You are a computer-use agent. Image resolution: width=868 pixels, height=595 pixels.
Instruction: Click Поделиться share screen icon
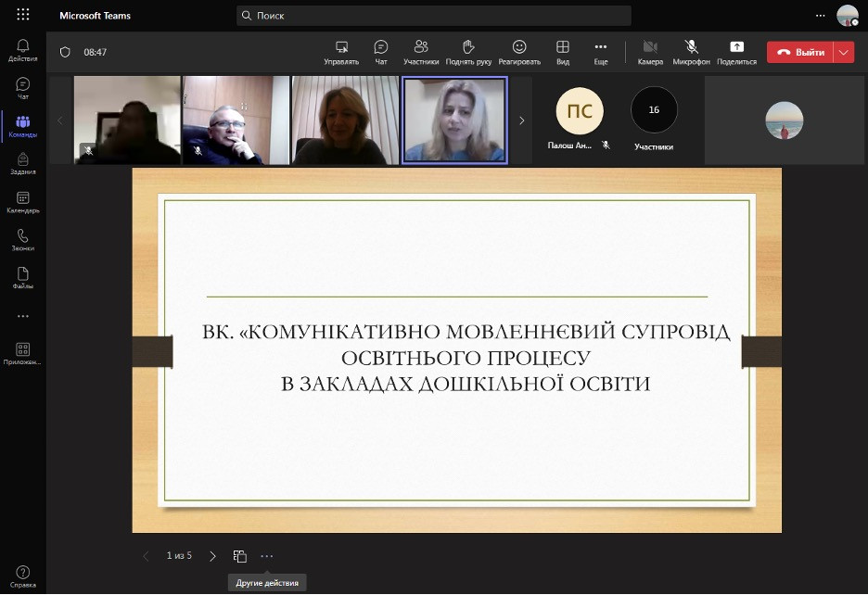pyautogui.click(x=736, y=52)
